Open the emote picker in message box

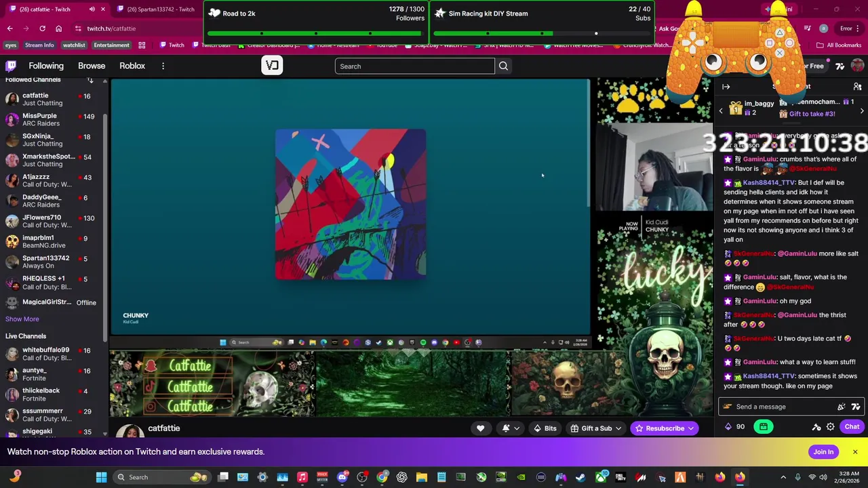841,407
